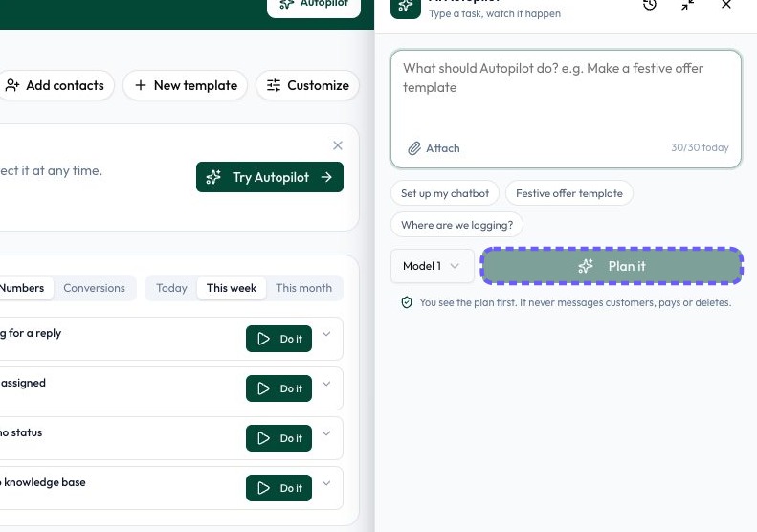This screenshot has height=532, width=757.
Task: Select the Today time range
Action: [x=171, y=288]
